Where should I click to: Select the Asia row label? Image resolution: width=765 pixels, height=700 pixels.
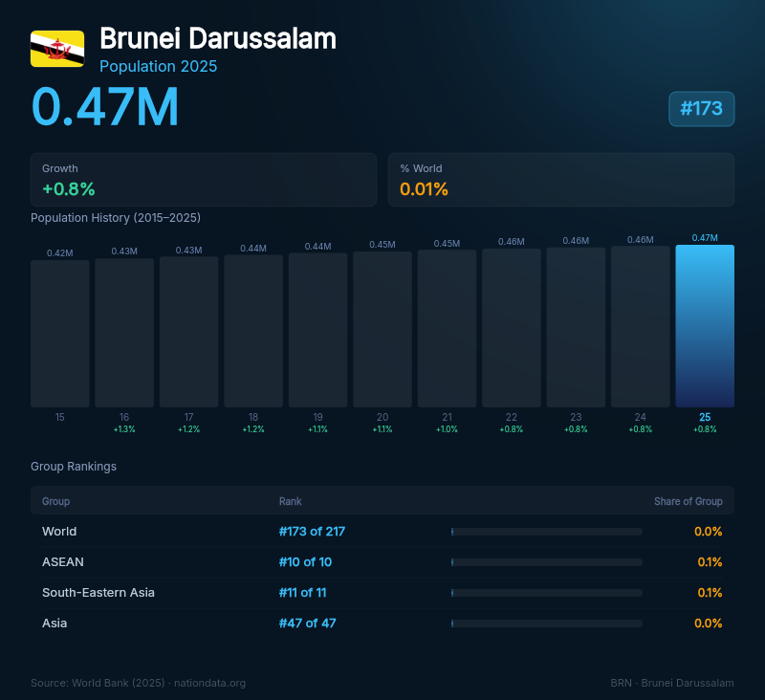point(55,623)
